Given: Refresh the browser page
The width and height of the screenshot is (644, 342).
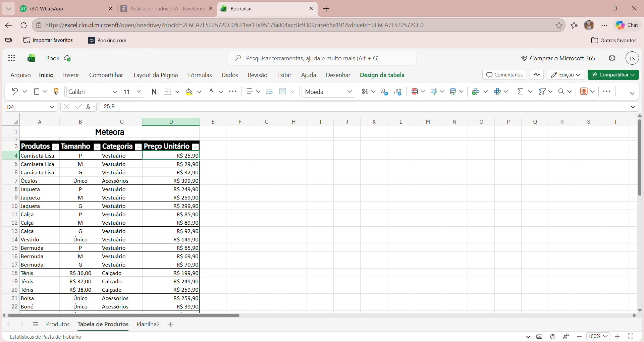Looking at the screenshot, I should tap(23, 25).
